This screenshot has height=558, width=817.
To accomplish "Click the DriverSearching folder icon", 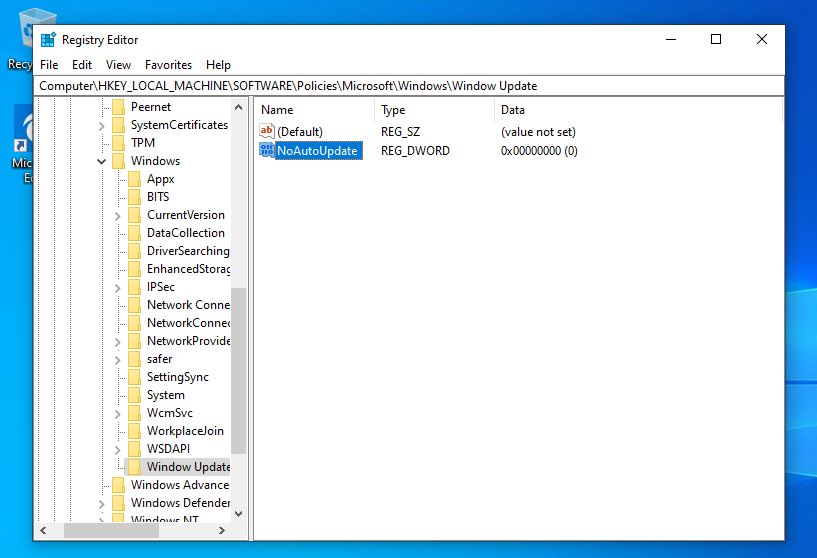I will click(x=134, y=251).
